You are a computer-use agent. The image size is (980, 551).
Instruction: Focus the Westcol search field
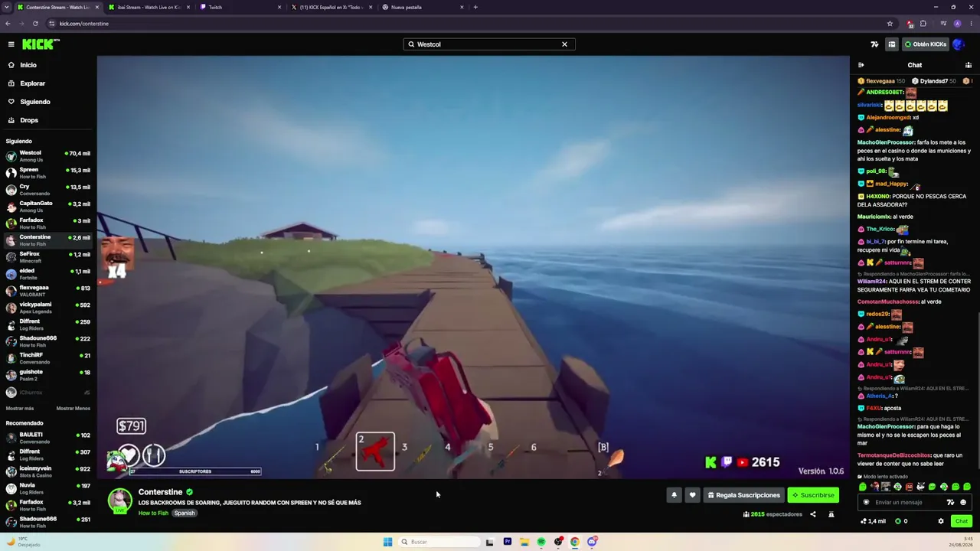488,44
